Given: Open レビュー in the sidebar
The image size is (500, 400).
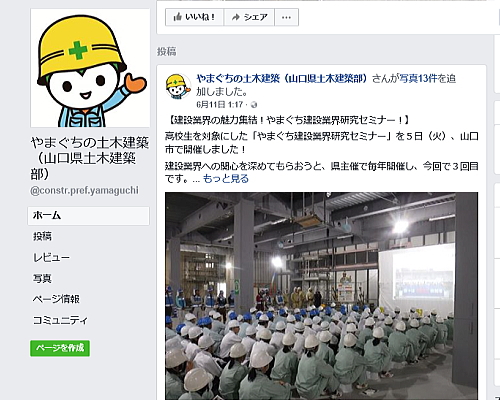Looking at the screenshot, I should coord(51,257).
